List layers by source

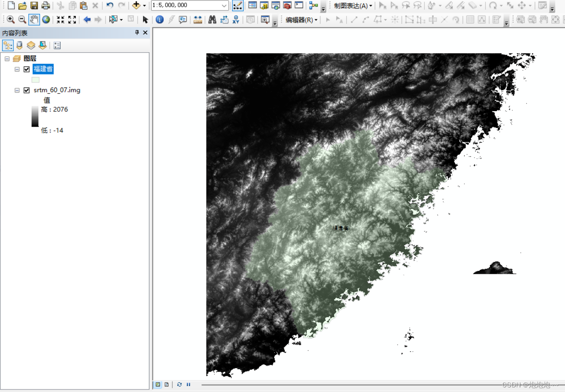tap(19, 45)
